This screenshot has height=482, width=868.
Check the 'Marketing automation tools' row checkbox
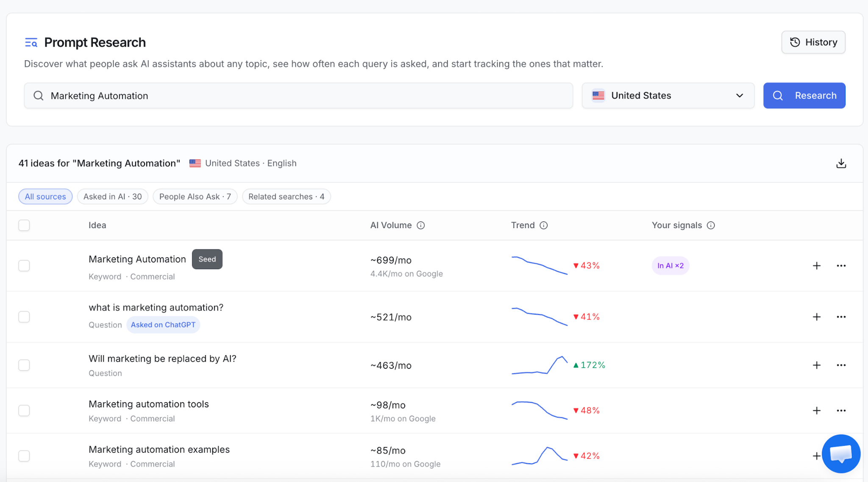tap(24, 410)
